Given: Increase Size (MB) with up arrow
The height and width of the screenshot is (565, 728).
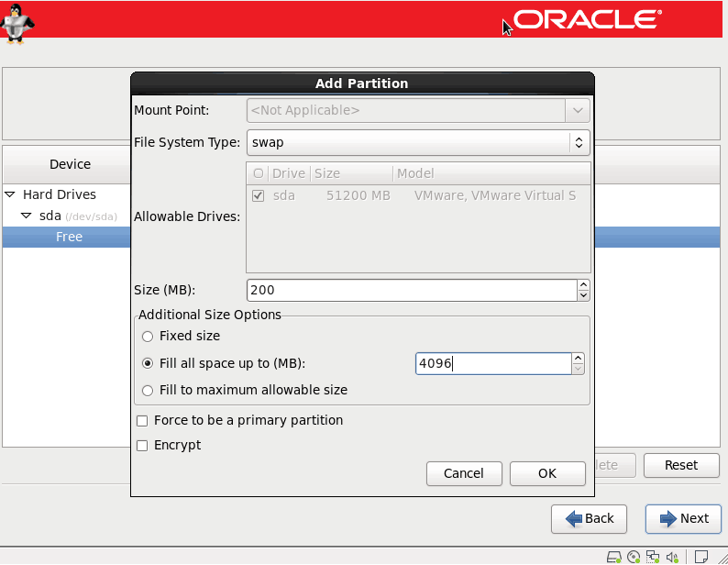Looking at the screenshot, I should (x=584, y=285).
